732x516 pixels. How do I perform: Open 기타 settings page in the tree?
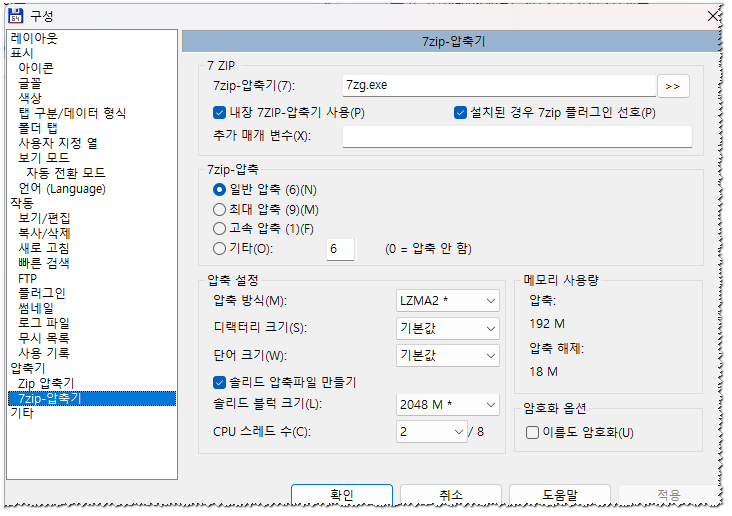coord(22,413)
